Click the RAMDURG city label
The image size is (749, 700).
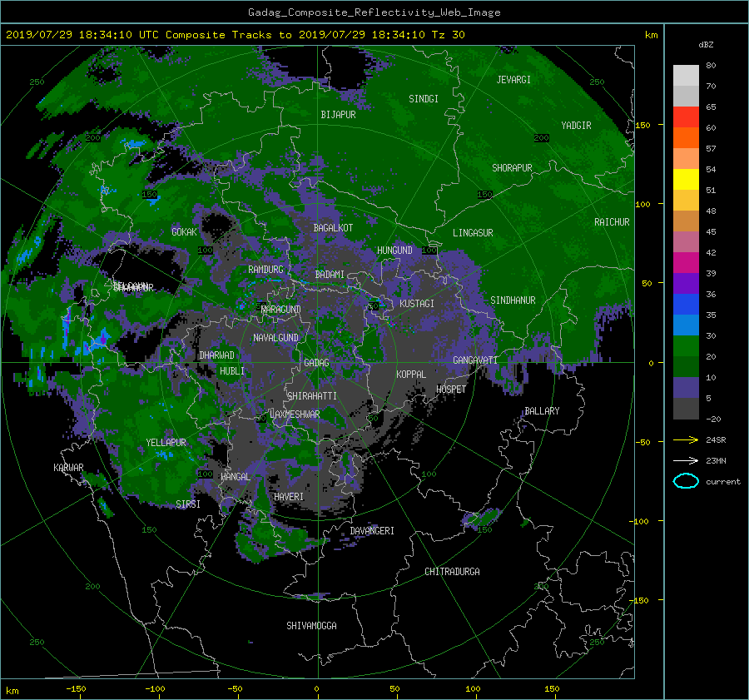pyautogui.click(x=265, y=270)
